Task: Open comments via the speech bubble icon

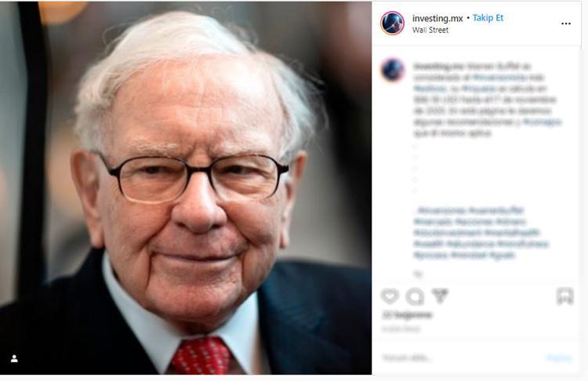Action: (415, 296)
